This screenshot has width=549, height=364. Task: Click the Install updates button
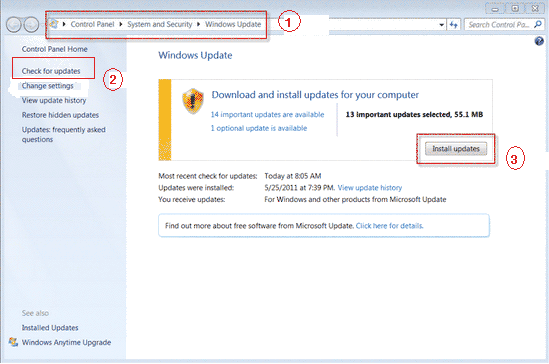click(x=456, y=149)
